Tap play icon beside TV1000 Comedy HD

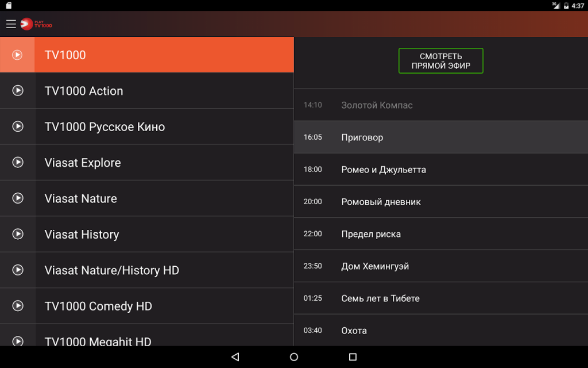18,306
